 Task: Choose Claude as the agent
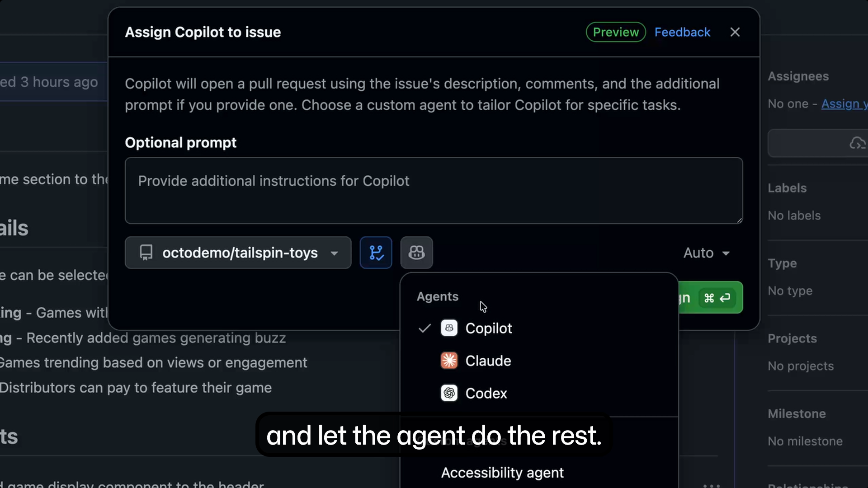tap(488, 361)
